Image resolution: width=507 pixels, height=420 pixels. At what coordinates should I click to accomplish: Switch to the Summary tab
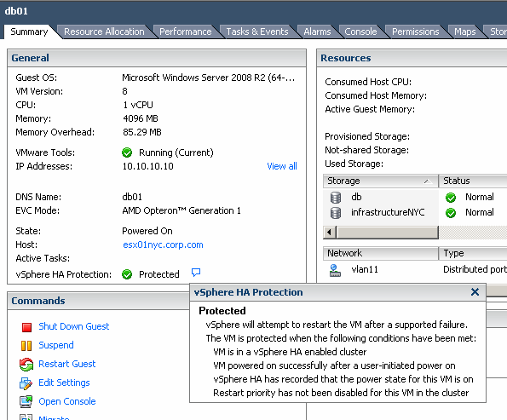(x=29, y=32)
